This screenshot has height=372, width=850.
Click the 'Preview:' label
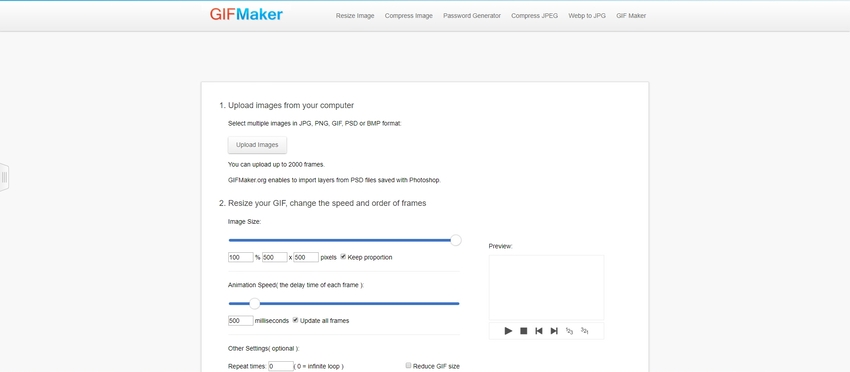[500, 246]
